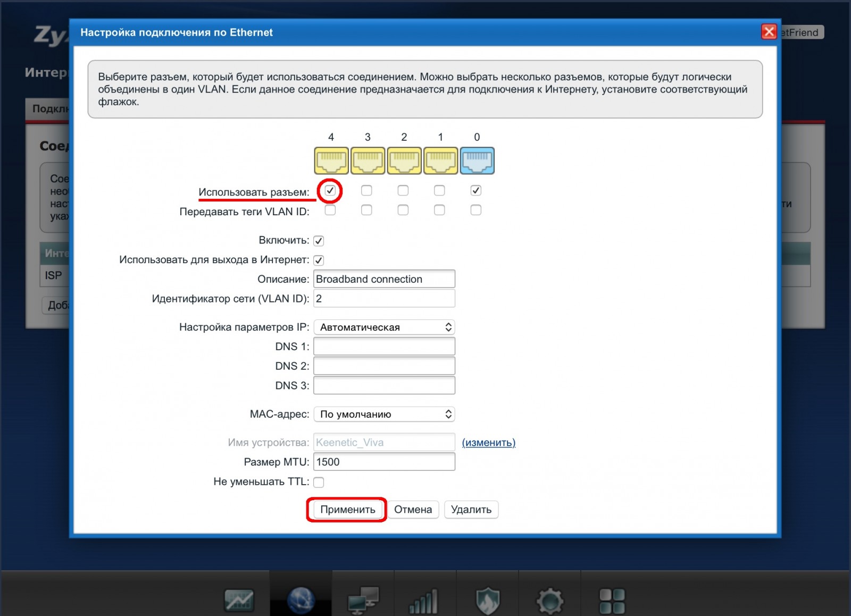851x616 pixels.
Task: Click the 'Использовать разъем:' label
Action: (x=254, y=192)
